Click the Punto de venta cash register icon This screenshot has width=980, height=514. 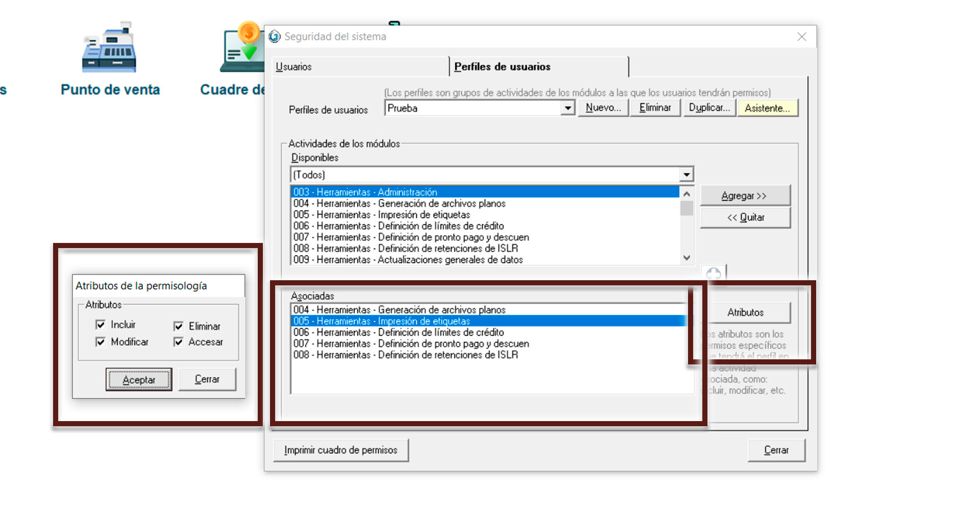(109, 47)
